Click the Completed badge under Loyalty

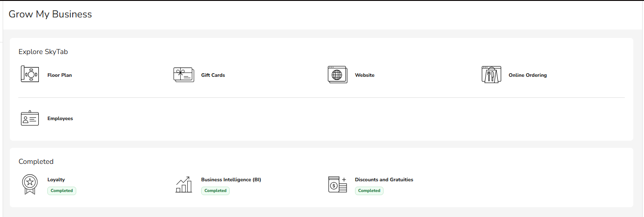(62, 191)
